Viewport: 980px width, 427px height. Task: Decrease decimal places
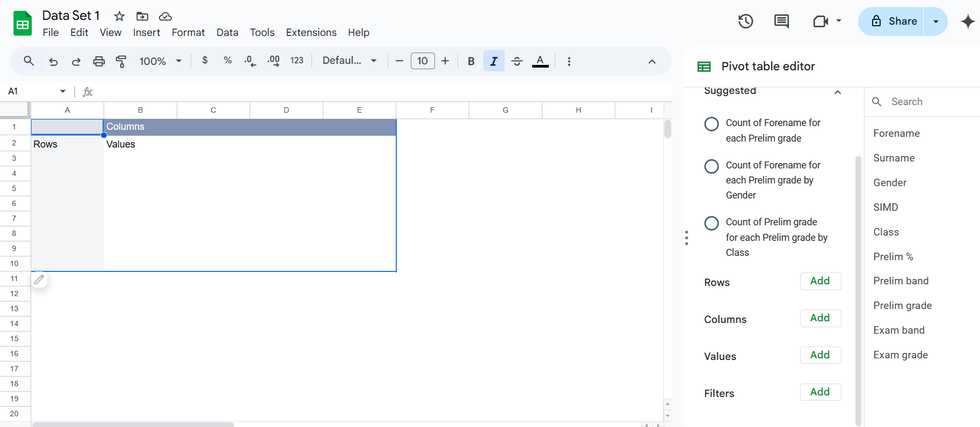tap(250, 61)
